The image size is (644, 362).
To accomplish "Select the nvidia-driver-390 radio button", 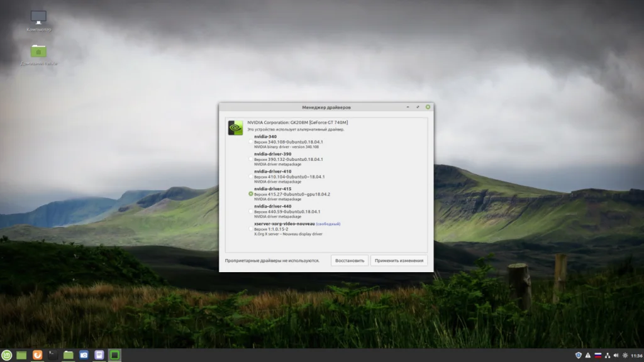I will pyautogui.click(x=250, y=159).
